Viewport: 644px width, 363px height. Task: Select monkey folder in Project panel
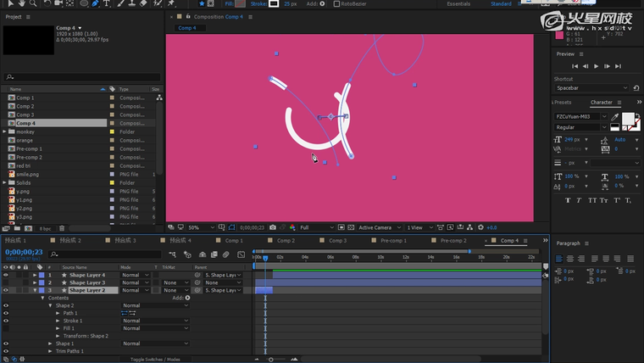25,131
